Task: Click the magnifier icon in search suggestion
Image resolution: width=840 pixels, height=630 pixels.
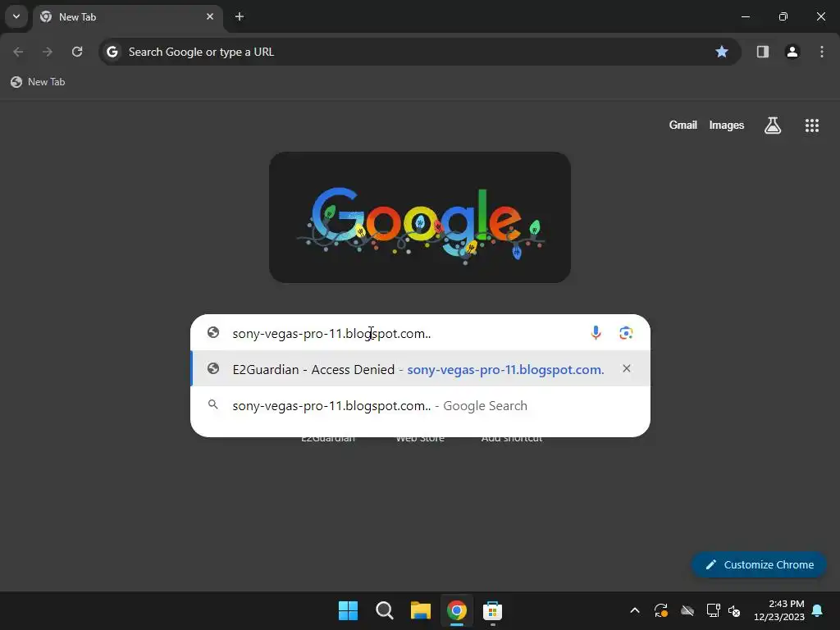Action: click(x=212, y=404)
